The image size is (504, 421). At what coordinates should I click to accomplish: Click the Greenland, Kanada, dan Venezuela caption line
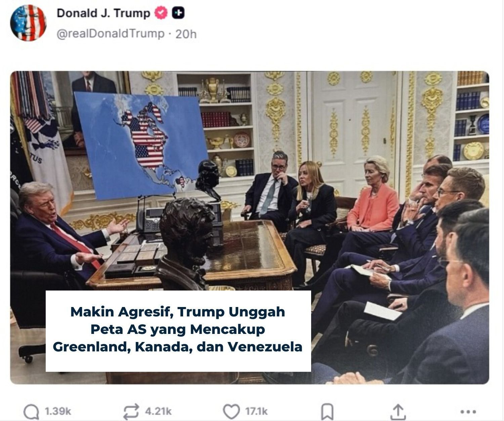tap(178, 347)
